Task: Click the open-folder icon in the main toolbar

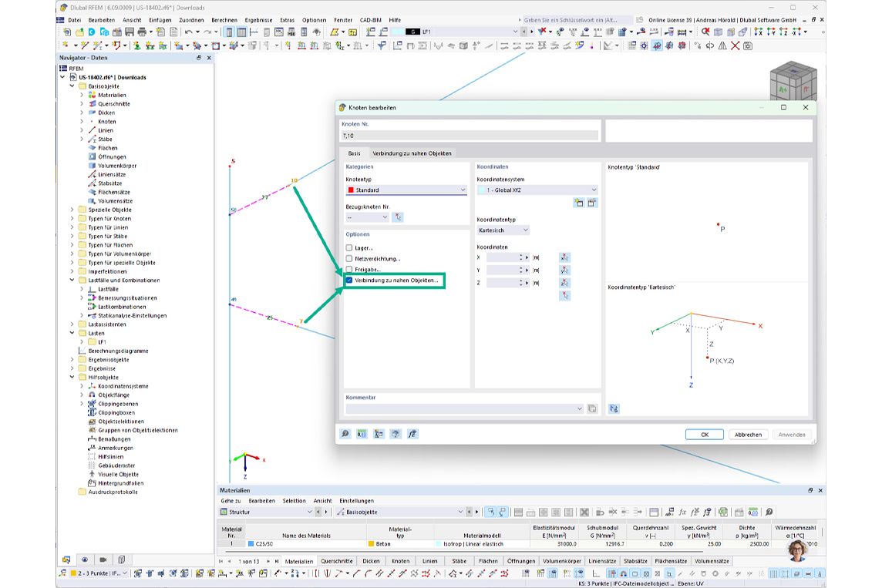Action: tap(79, 32)
